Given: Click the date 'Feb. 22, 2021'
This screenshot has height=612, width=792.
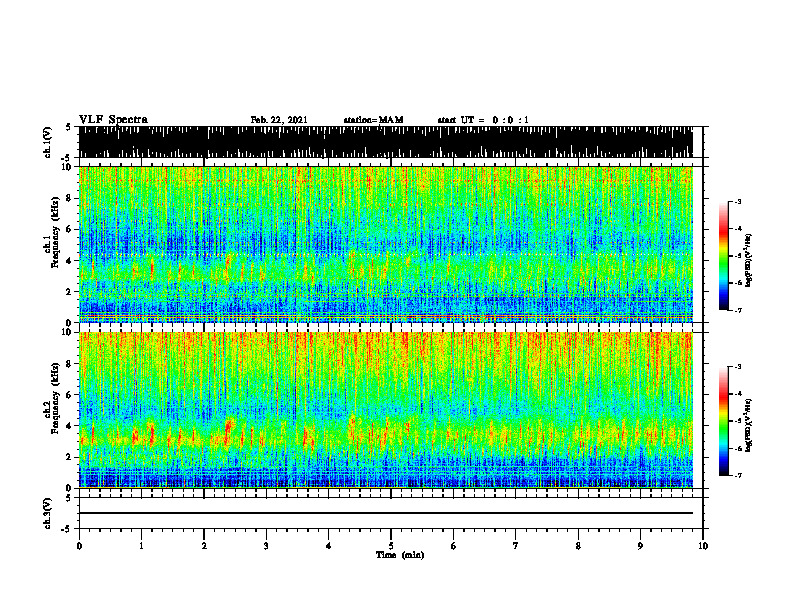Looking at the screenshot, I should point(279,120).
